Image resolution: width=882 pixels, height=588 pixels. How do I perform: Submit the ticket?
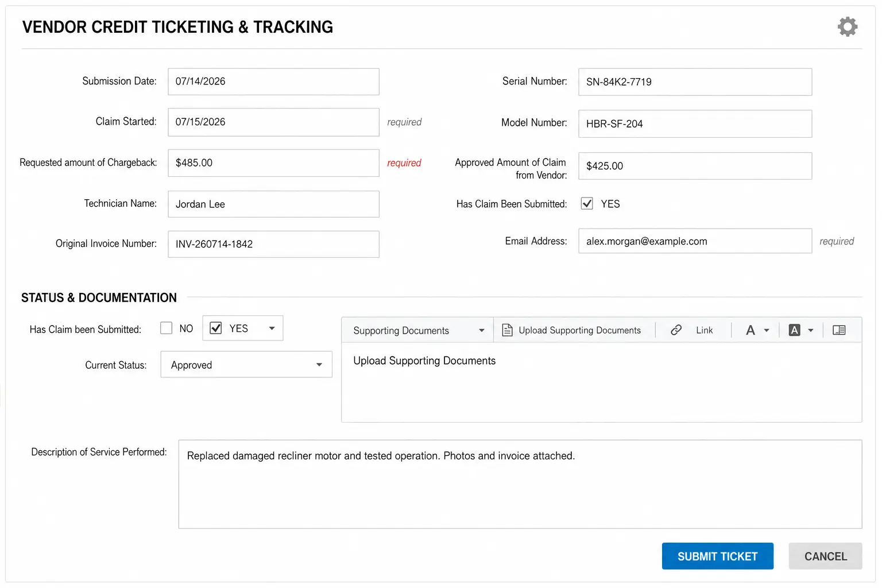[x=718, y=556]
